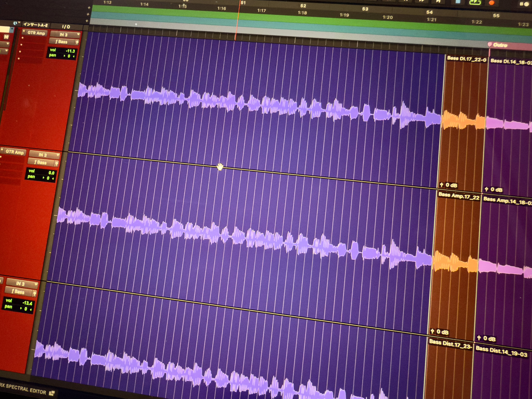Open the IN 3 input selector, first track

coord(65,35)
